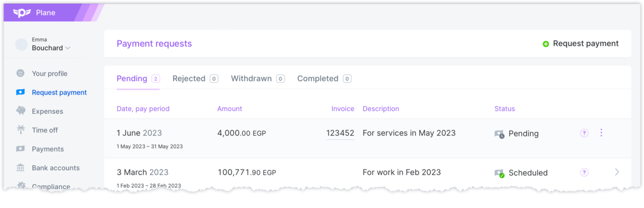Click 100,771.90 EGP amount
Viewport: 644px width, 208px height.
click(247, 172)
